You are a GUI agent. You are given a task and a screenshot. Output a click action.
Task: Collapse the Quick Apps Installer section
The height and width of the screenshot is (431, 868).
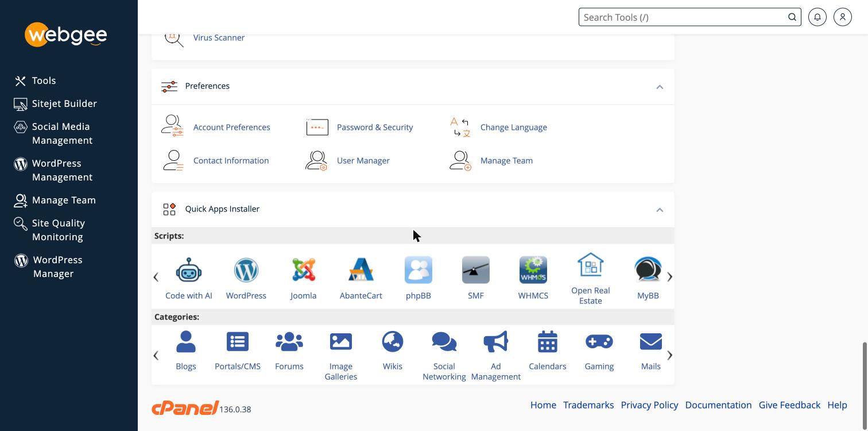coord(660,210)
